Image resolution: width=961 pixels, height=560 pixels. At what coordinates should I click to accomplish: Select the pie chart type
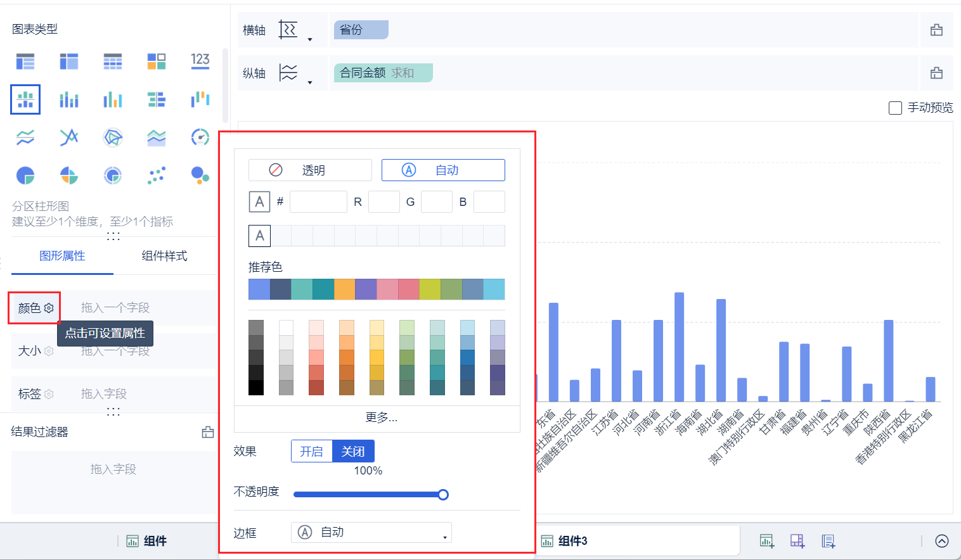[x=25, y=175]
